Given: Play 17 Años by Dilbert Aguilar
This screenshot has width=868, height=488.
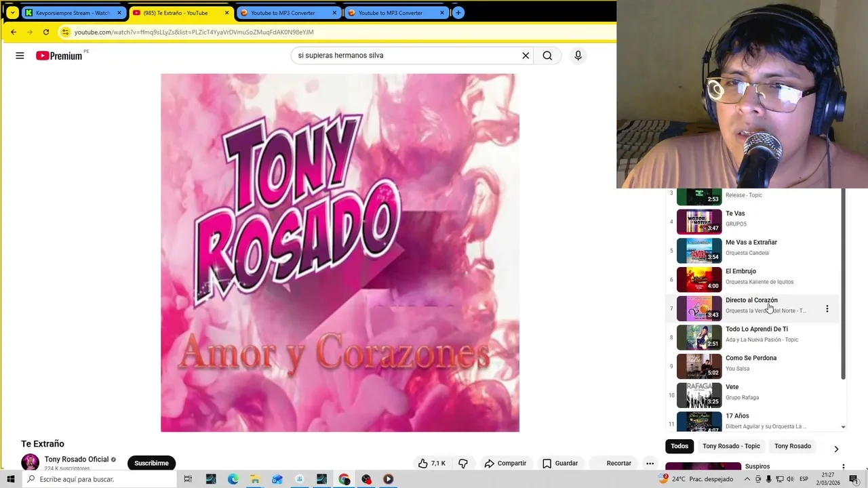Looking at the screenshot, I should pyautogui.click(x=753, y=421).
